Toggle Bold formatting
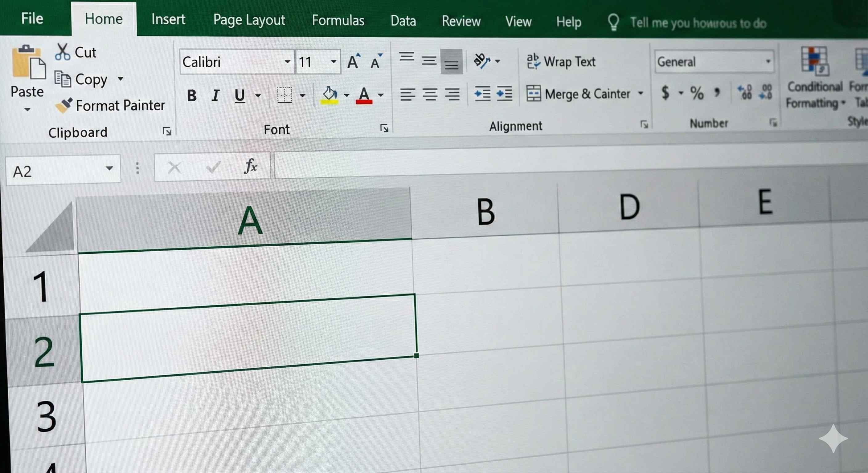The height and width of the screenshot is (473, 868). (x=192, y=95)
